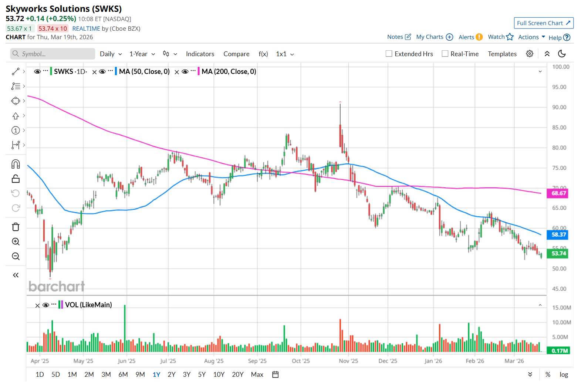
Task: Open the Templates menu
Action: [x=502, y=54]
